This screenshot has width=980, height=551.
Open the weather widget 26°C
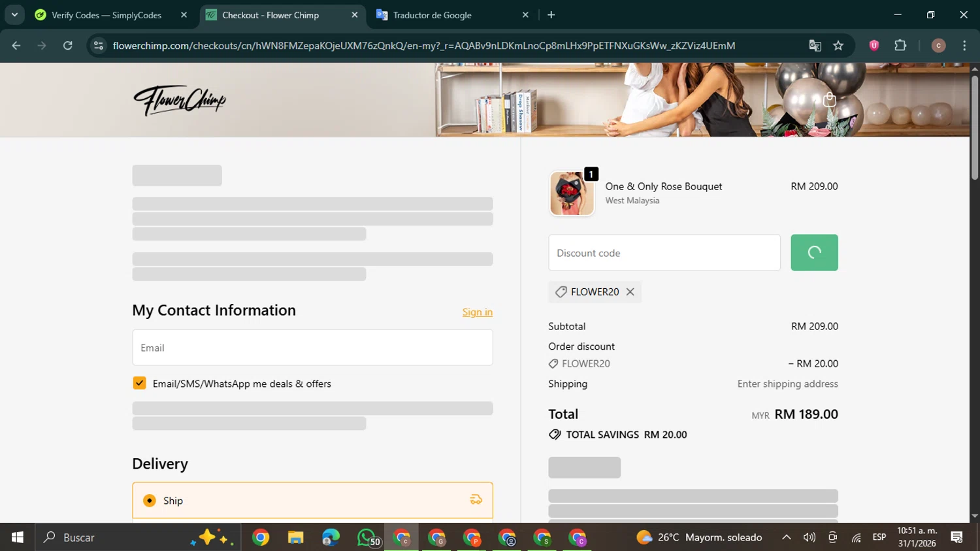[x=699, y=537]
